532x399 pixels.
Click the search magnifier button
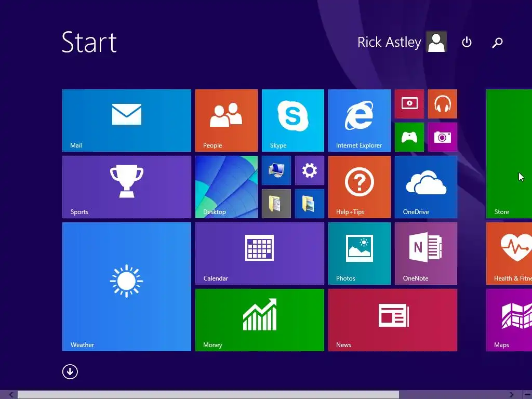[497, 42]
